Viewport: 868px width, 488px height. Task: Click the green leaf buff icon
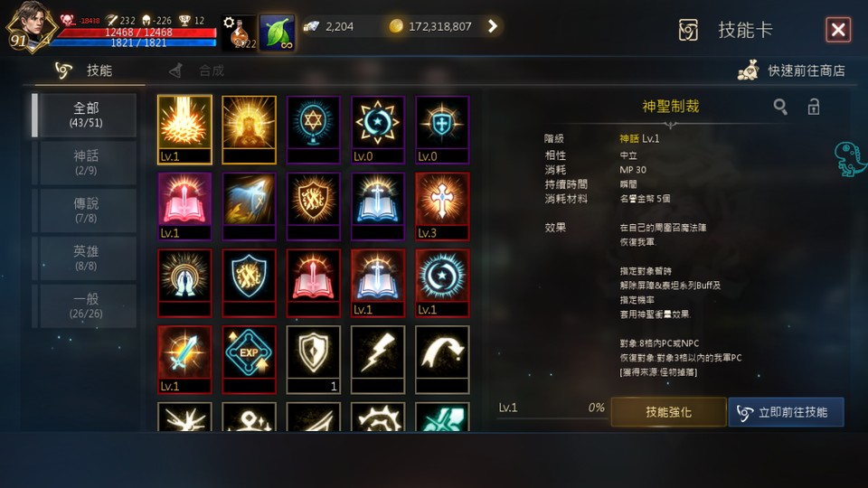point(278,33)
